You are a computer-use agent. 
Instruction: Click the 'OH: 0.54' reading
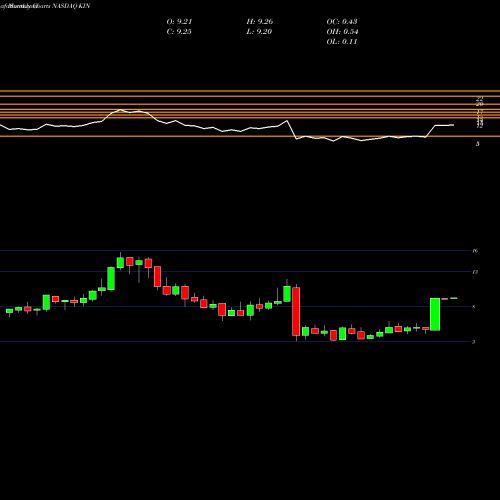pos(342,32)
